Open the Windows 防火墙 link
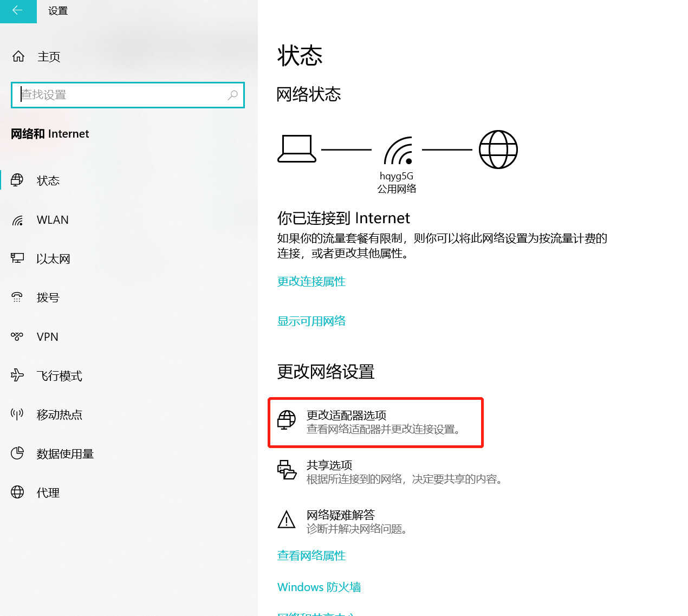Image resolution: width=688 pixels, height=616 pixels. (319, 587)
